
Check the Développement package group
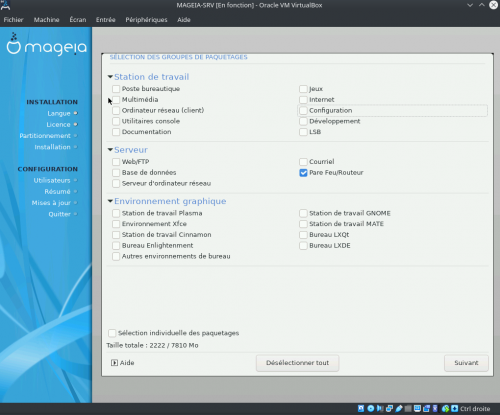(303, 121)
